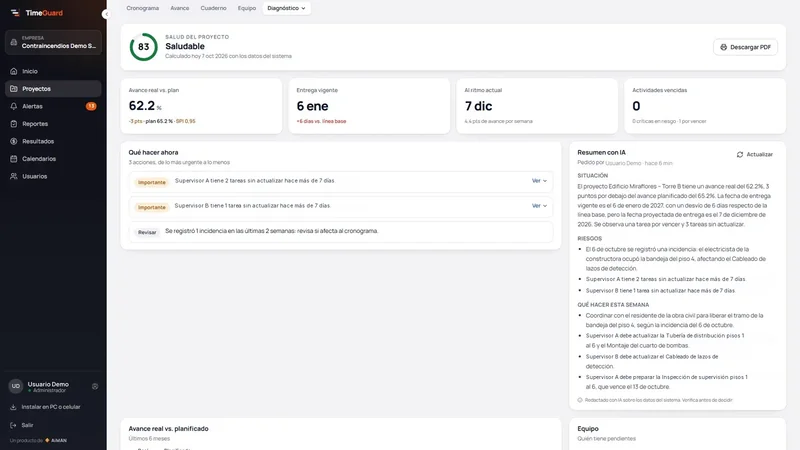Click the 'Avance real vs. planificado' heading
800x450 pixels.
click(x=168, y=429)
